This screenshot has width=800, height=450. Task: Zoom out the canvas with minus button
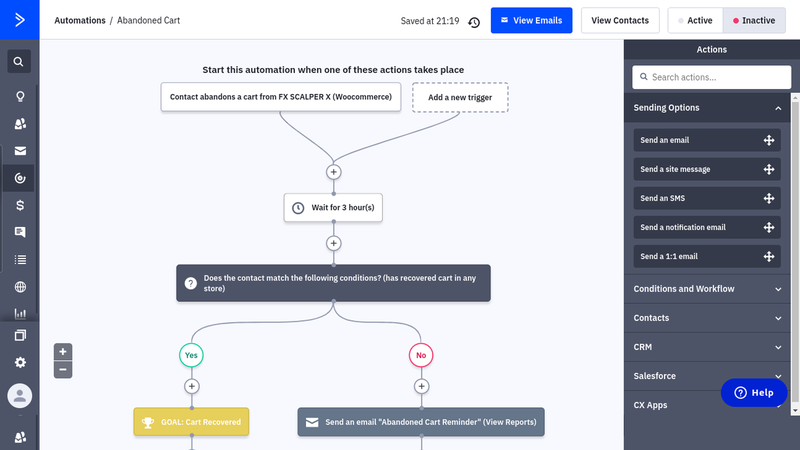point(63,369)
